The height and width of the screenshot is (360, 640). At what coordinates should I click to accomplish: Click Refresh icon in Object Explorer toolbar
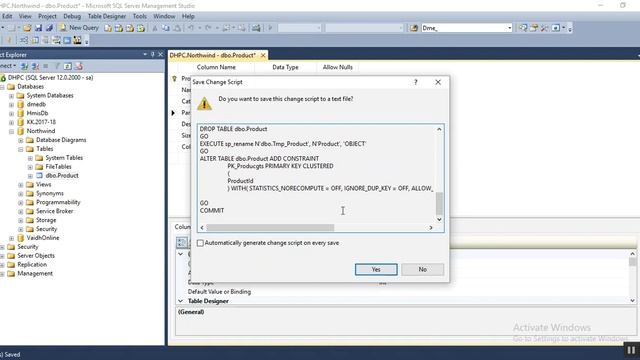pyautogui.click(x=67, y=66)
